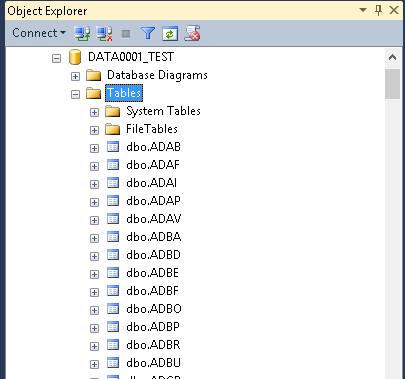The height and width of the screenshot is (379, 405).
Task: Expand the dbo.ADBR table node
Action: point(94,347)
